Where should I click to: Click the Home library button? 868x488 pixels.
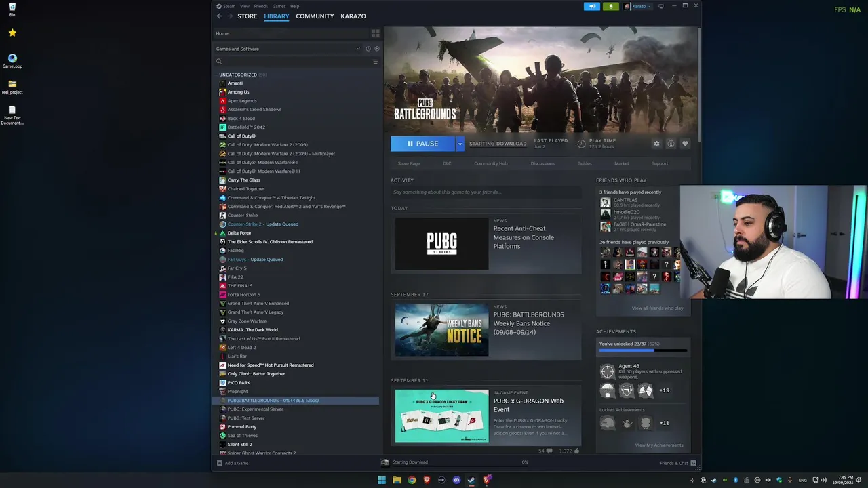[x=292, y=33]
